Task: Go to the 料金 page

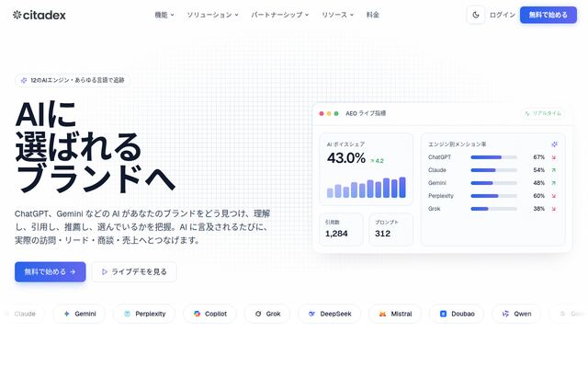Action: coord(372,15)
